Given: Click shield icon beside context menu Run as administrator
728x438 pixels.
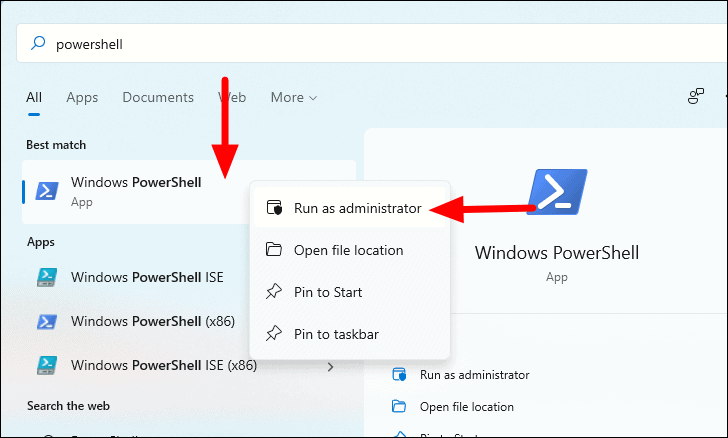Looking at the screenshot, I should [274, 208].
